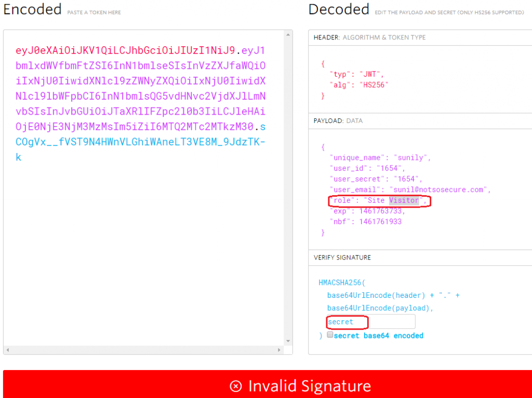Click scroll left arrow in Encoded panel
The image size is (532, 398).
[7, 350]
